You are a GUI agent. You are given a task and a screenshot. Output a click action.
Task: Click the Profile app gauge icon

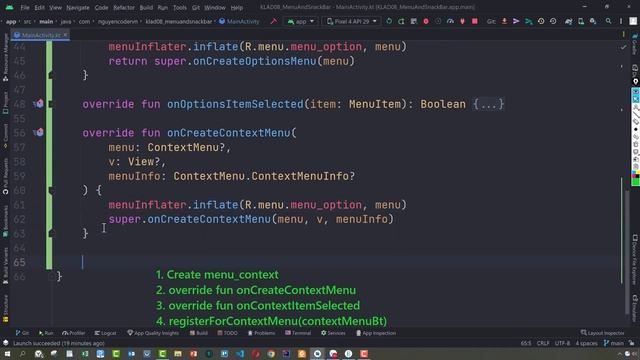pyautogui.click(x=450, y=21)
